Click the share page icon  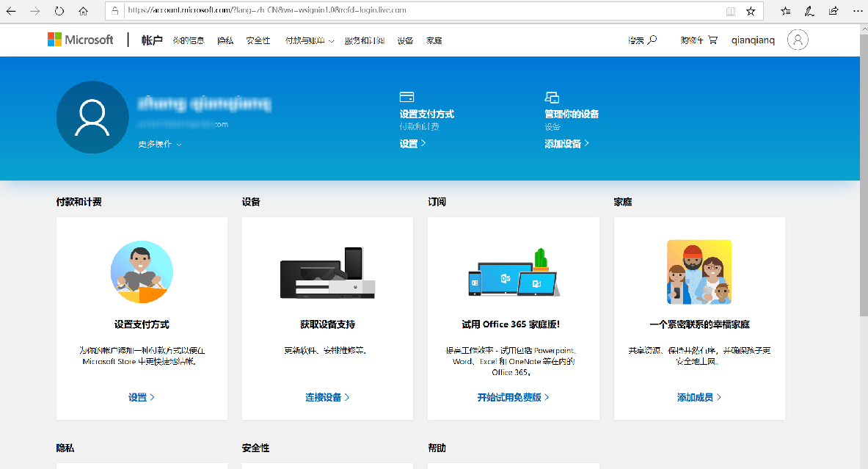tap(834, 10)
